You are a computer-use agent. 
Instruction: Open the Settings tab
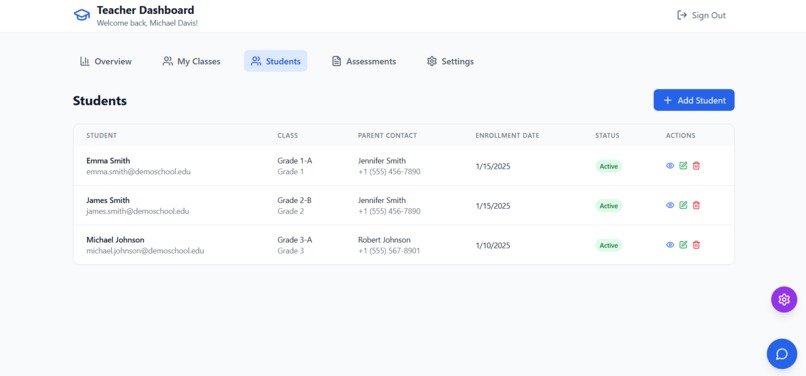pyautogui.click(x=450, y=61)
